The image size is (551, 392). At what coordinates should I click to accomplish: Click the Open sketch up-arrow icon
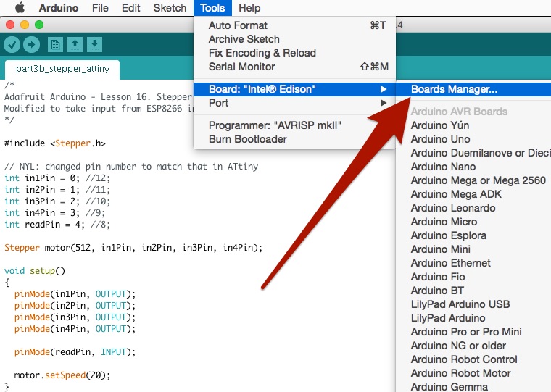(x=75, y=45)
